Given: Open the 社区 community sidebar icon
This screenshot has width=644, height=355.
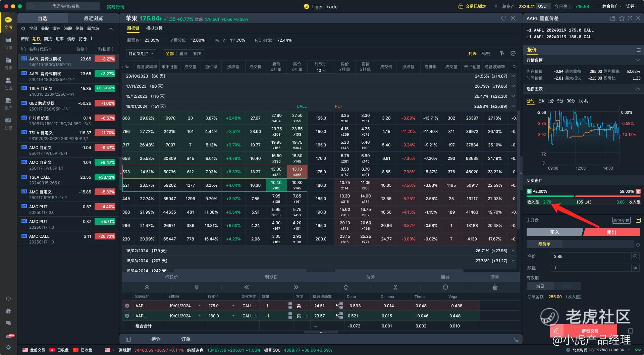Looking at the screenshot, I should point(8,84).
